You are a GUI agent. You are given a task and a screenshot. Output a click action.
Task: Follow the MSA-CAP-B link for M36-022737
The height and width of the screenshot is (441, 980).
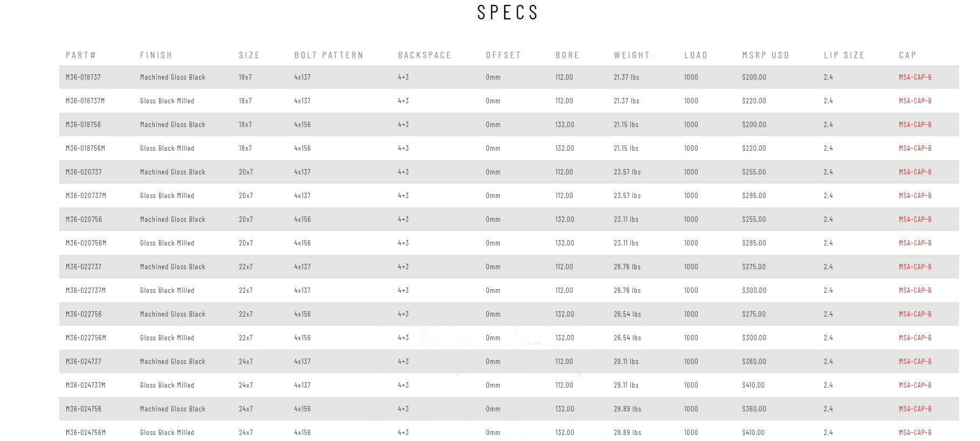(x=915, y=267)
